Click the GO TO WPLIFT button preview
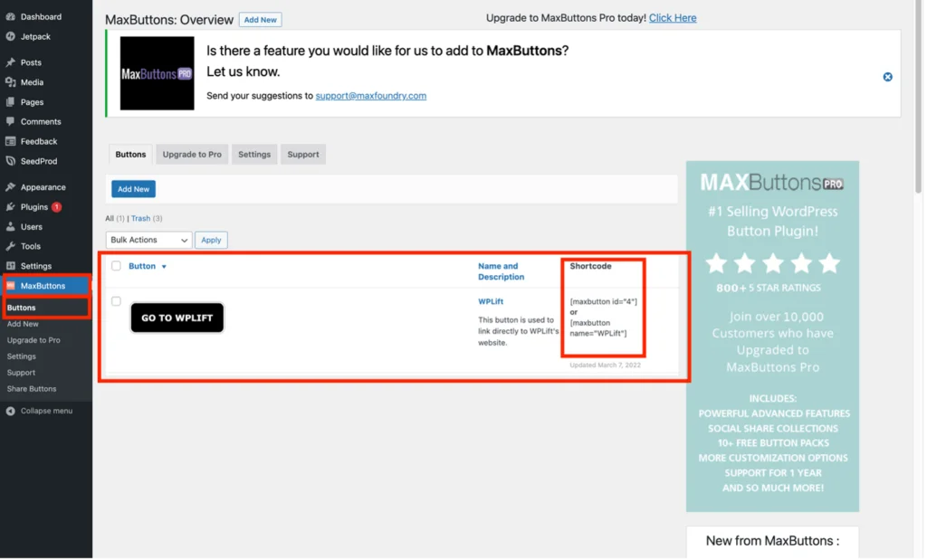 pyautogui.click(x=177, y=318)
